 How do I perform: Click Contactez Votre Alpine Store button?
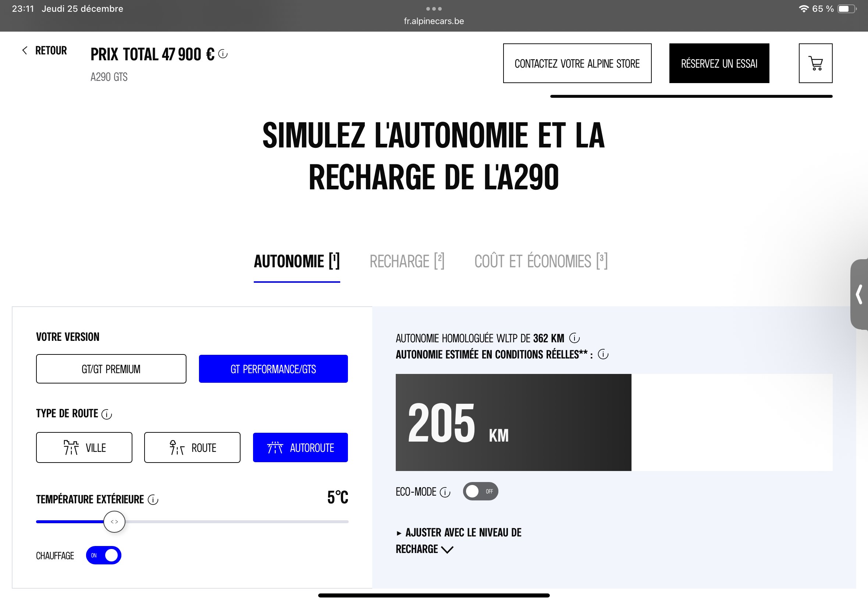[x=577, y=64]
